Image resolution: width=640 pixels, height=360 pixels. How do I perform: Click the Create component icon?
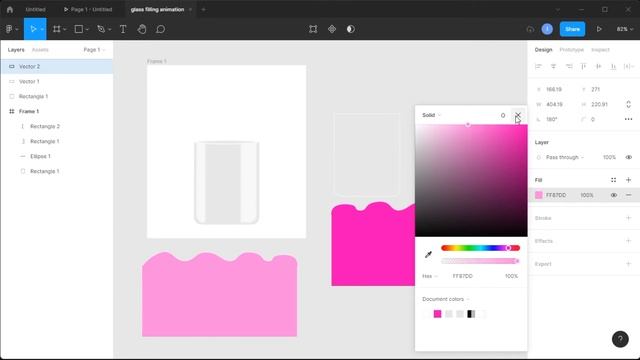(332, 29)
